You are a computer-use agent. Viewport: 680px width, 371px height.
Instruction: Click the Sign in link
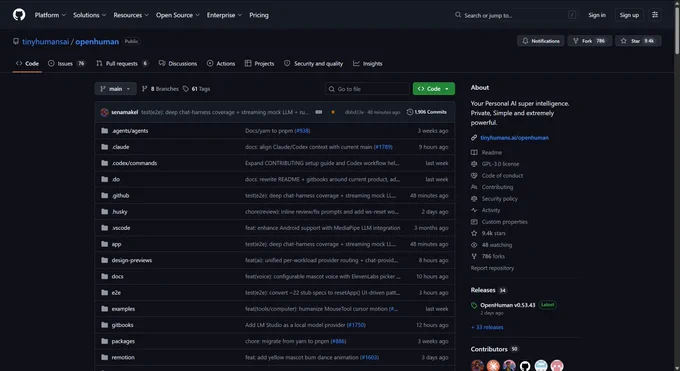click(597, 15)
